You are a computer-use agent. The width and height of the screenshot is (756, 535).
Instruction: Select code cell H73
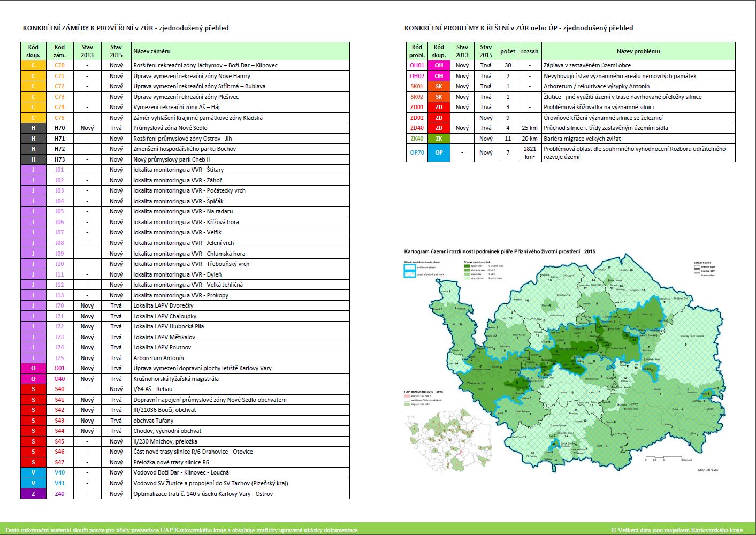pos(59,159)
